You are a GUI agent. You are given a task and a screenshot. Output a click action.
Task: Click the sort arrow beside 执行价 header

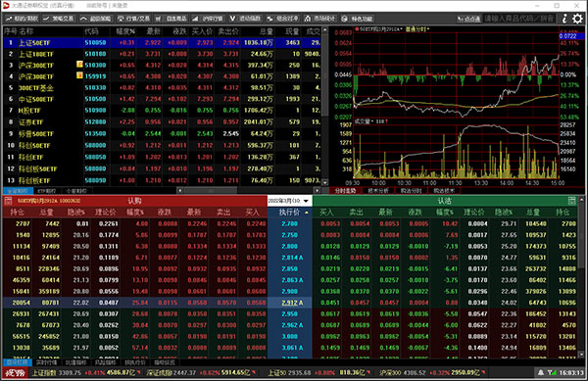point(307,213)
